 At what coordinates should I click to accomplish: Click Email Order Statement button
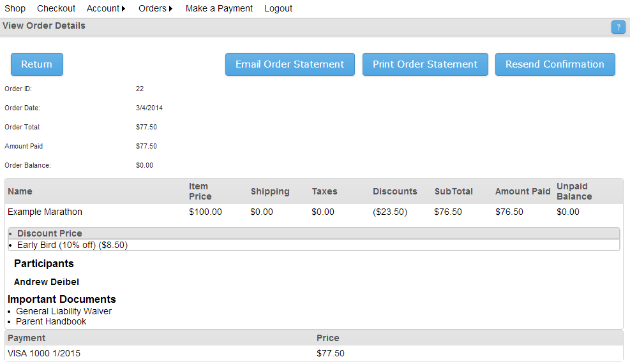point(290,64)
